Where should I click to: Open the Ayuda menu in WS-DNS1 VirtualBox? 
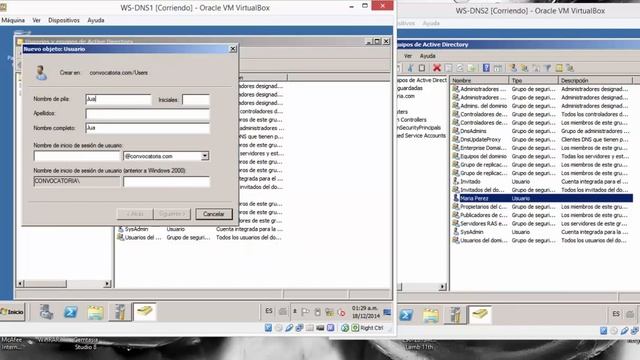96,20
